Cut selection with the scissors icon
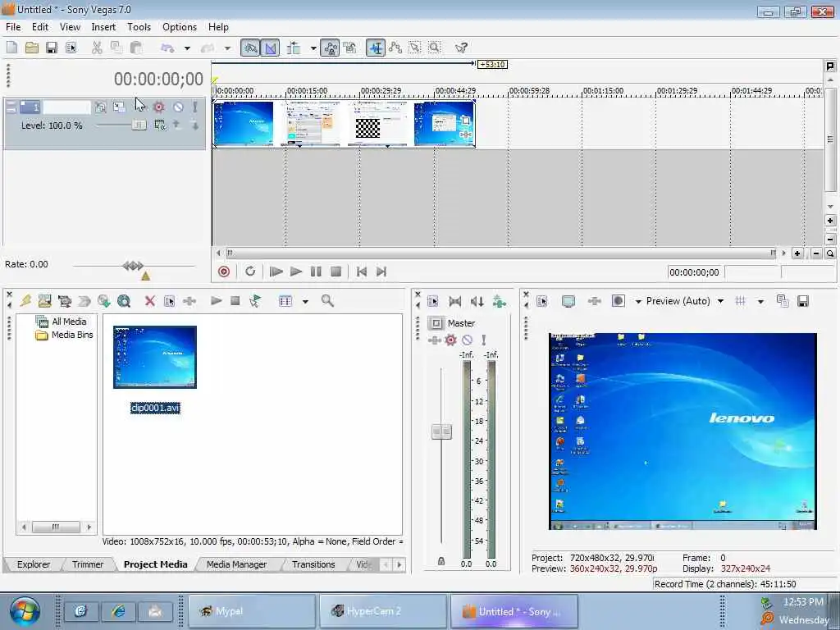Screen dimensions: 840x630 point(97,48)
